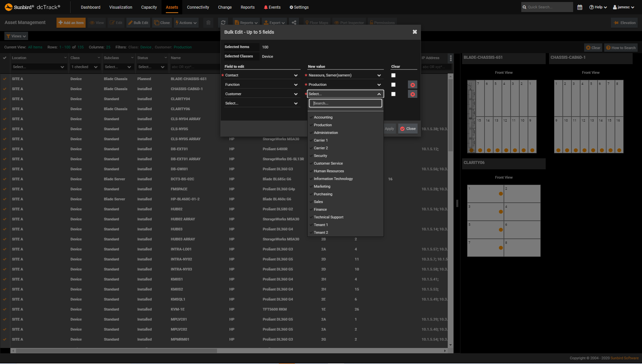Check the Clear checkbox for the Contact field
The width and height of the screenshot is (642, 364).
click(x=393, y=75)
